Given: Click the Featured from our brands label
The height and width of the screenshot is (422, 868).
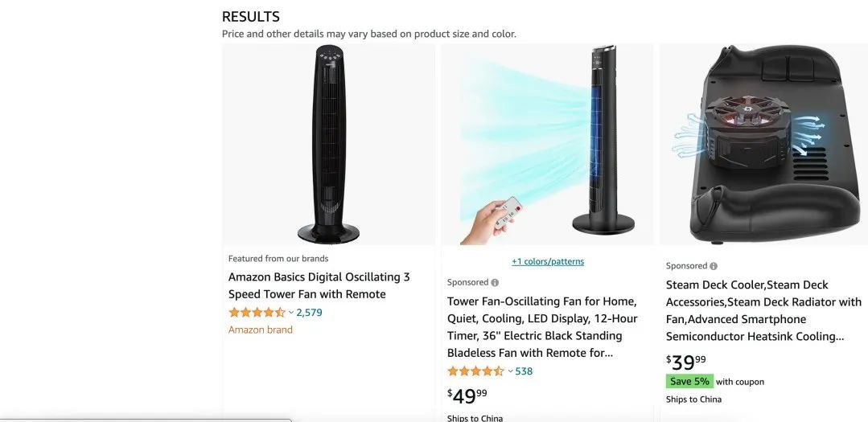Looking at the screenshot, I should 278,258.
